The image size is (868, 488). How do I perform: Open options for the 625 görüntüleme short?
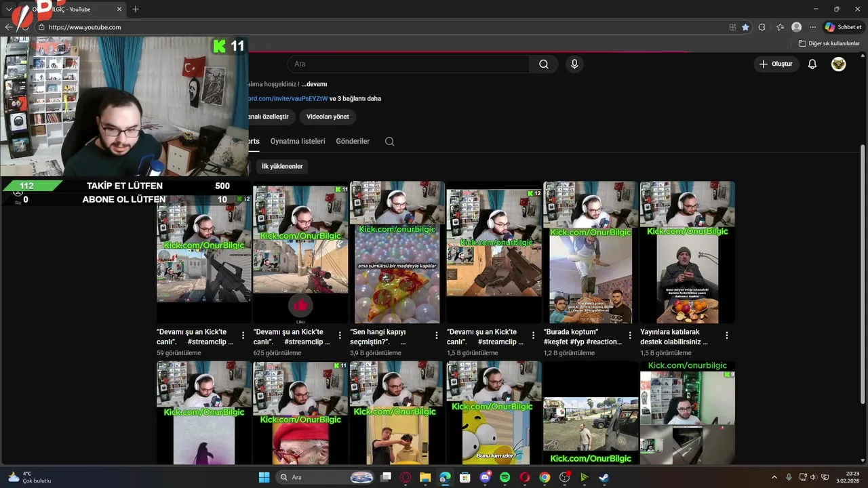340,335
